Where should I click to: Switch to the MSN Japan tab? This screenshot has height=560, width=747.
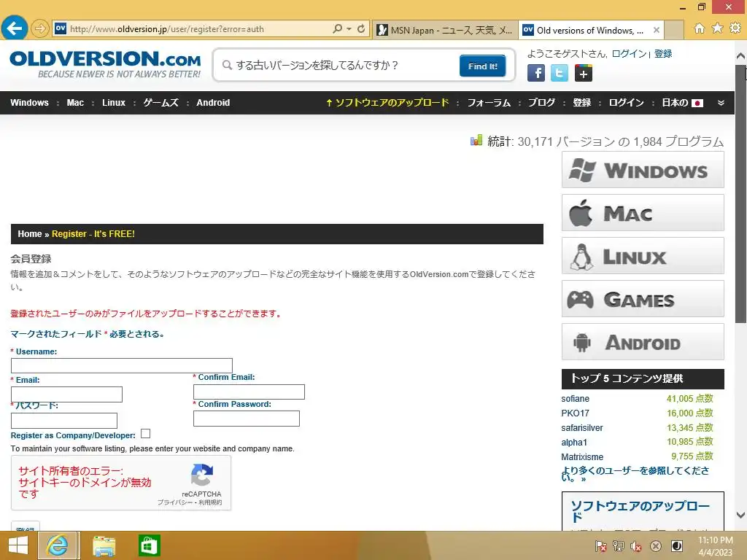(444, 30)
